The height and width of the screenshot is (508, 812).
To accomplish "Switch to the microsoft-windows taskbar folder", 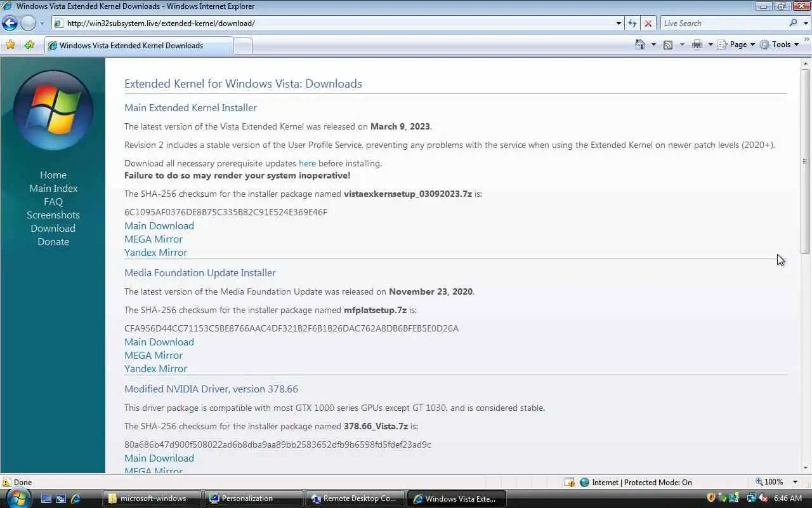I will (152, 498).
